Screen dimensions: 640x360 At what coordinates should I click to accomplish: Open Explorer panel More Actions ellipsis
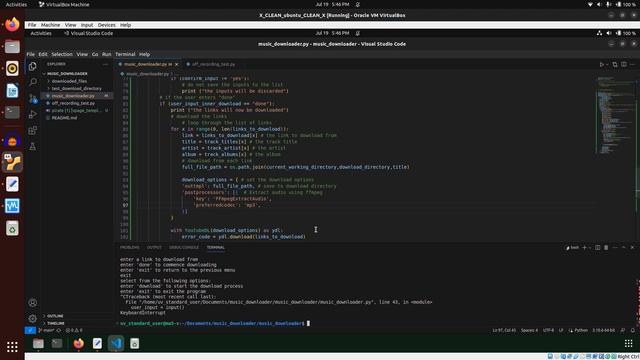pyautogui.click(x=105, y=64)
